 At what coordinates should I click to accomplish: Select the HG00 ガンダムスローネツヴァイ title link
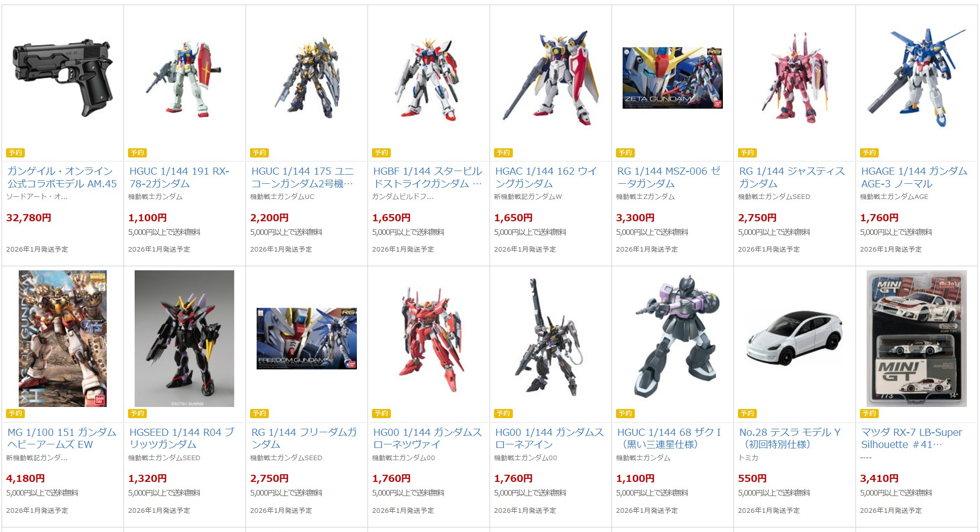[428, 438]
